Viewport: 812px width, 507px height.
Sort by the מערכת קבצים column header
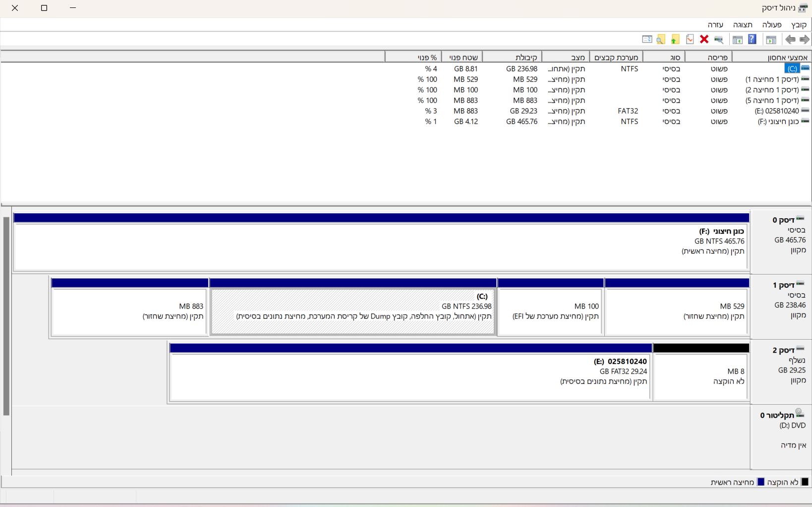tap(616, 58)
